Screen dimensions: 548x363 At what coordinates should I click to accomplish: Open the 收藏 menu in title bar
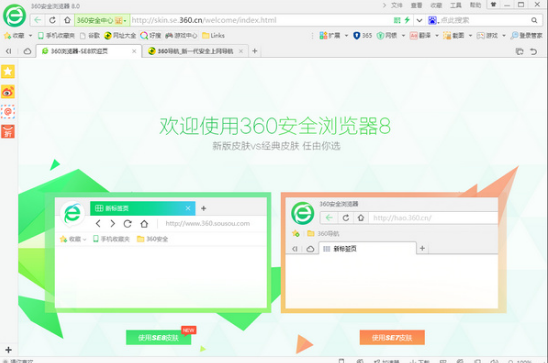point(436,5)
